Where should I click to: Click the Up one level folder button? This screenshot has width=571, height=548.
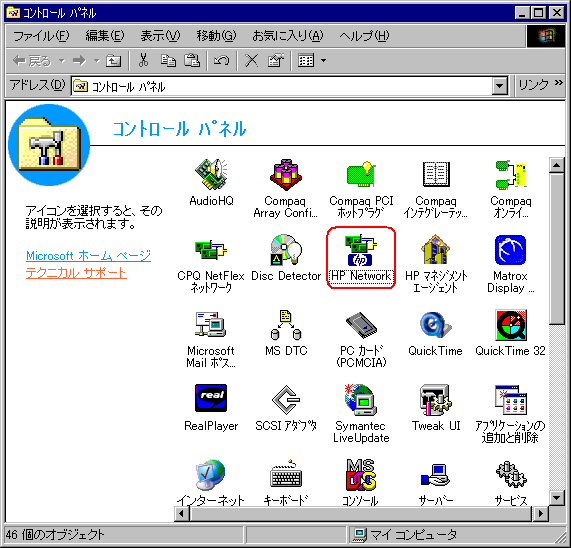[113, 60]
